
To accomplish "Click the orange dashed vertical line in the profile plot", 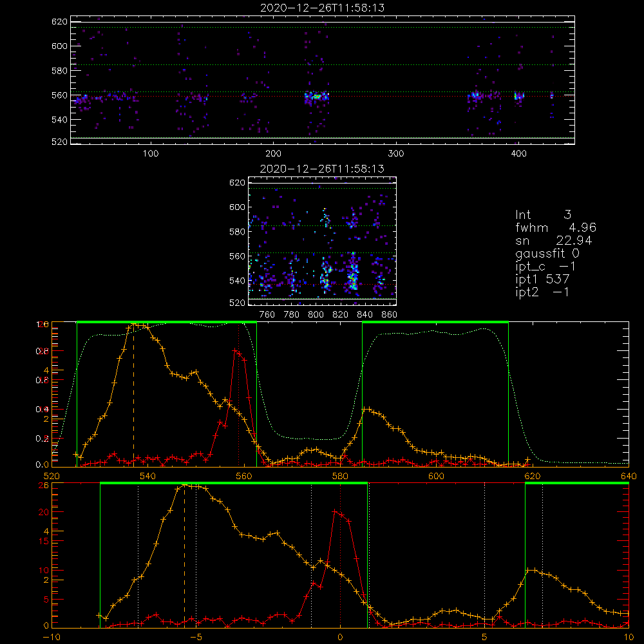I will [133, 394].
